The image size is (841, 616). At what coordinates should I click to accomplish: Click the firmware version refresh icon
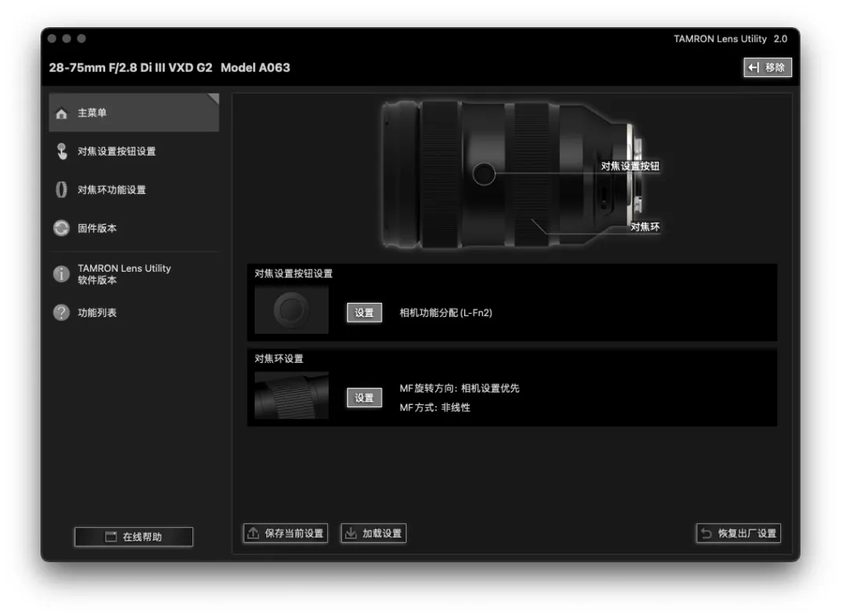point(62,228)
